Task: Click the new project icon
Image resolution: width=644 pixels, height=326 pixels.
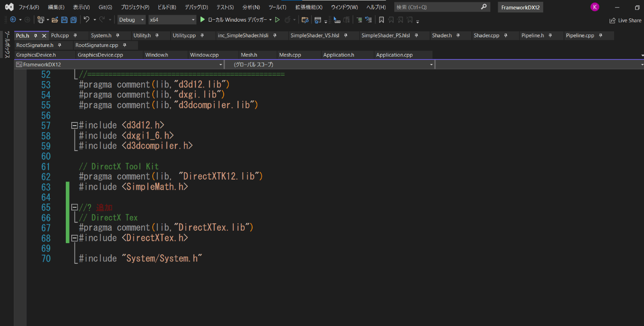Action: 41,20
